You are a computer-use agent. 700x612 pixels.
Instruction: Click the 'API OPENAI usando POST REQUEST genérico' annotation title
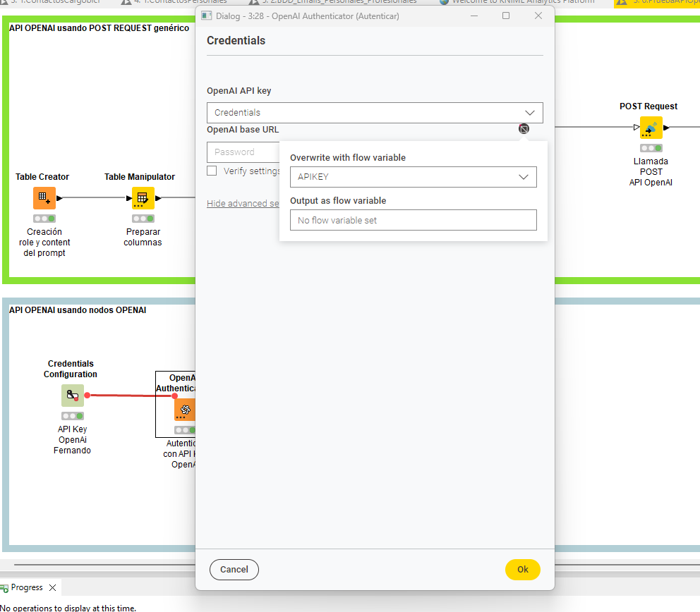(x=99, y=28)
